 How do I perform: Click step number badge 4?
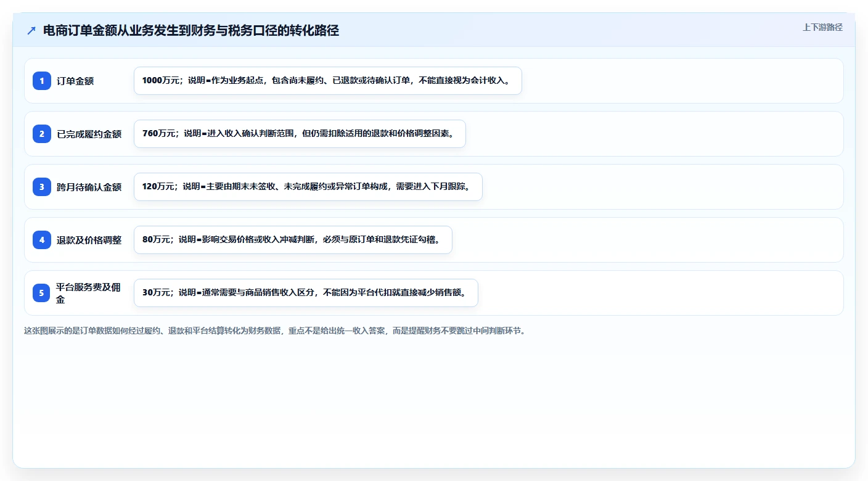tap(42, 240)
